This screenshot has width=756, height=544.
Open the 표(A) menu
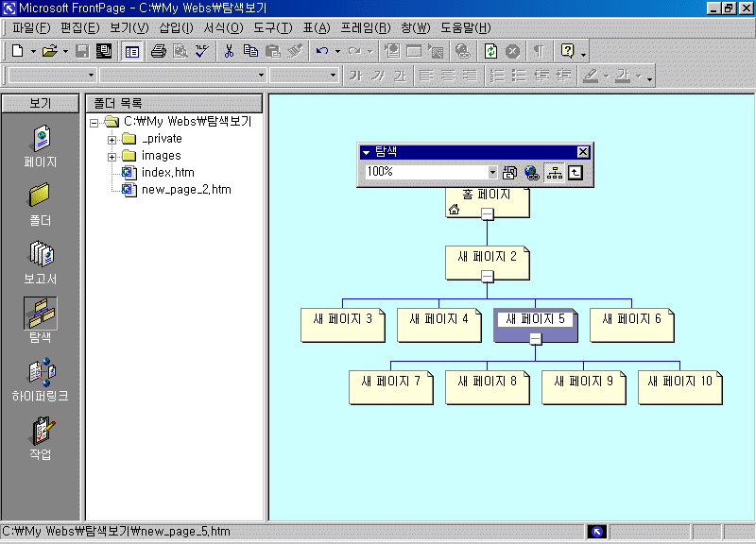click(317, 28)
